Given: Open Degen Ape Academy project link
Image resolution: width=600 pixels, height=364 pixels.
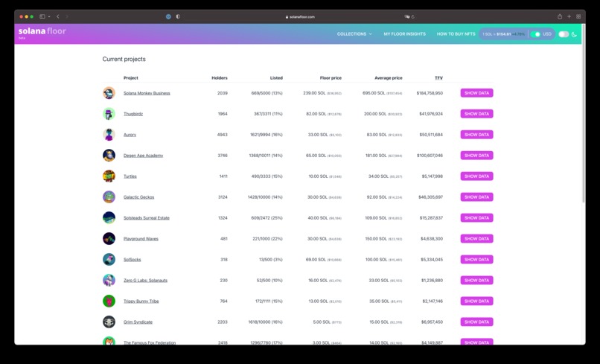Looking at the screenshot, I should 143,156.
